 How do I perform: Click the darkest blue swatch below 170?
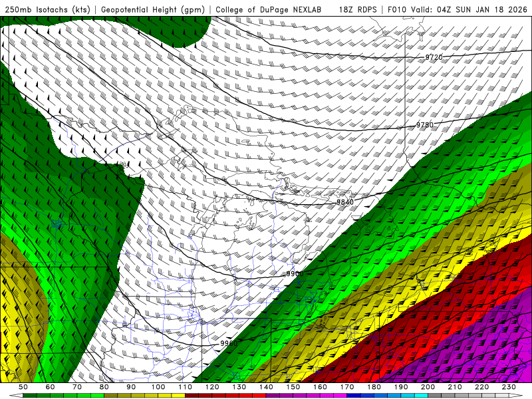coord(354,396)
